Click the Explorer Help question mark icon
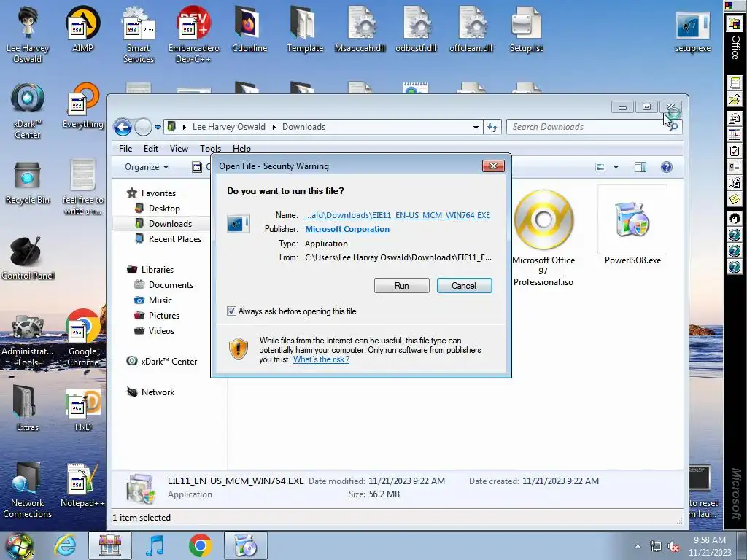Viewport: 747px width, 560px height. 667,167
